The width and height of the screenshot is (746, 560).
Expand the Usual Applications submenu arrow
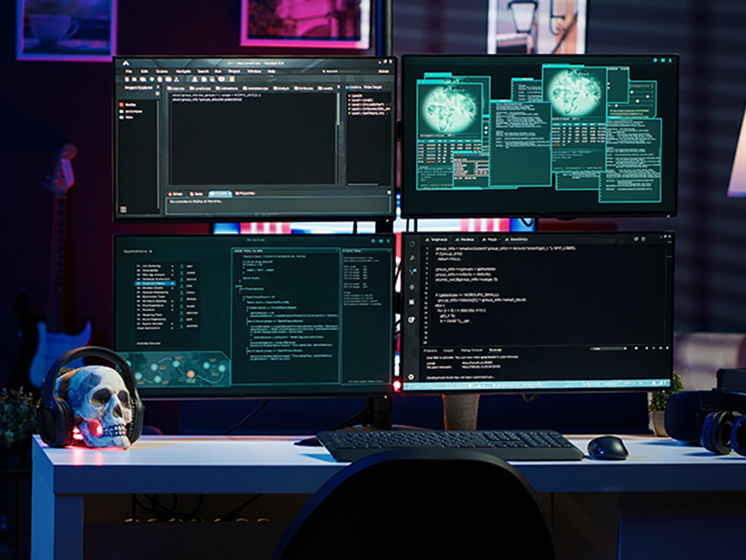coord(172,328)
